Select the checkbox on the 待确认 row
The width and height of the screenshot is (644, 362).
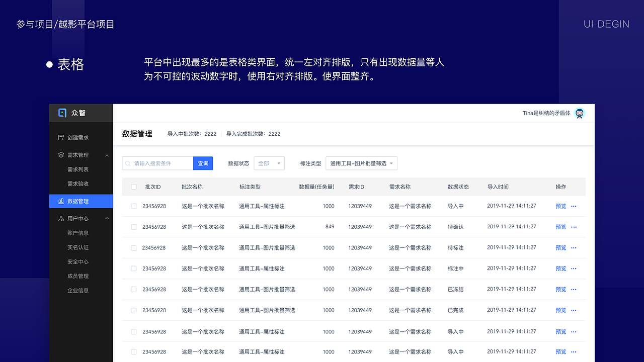coord(133,227)
